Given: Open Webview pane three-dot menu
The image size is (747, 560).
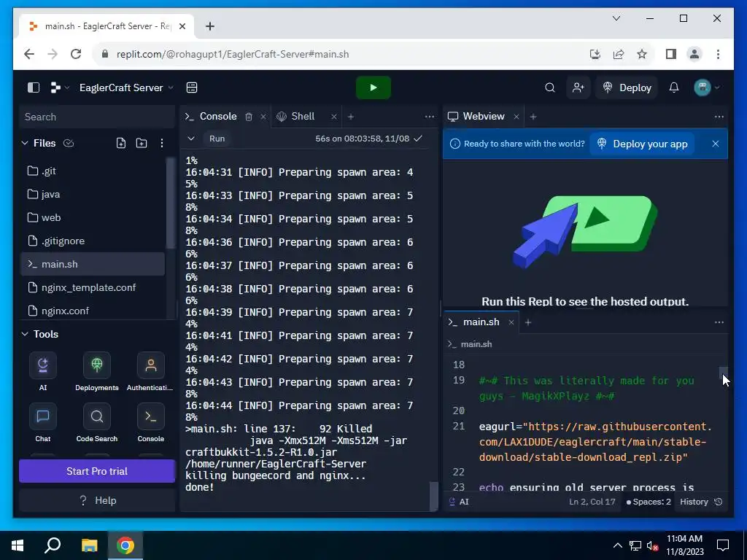Looking at the screenshot, I should tap(719, 117).
